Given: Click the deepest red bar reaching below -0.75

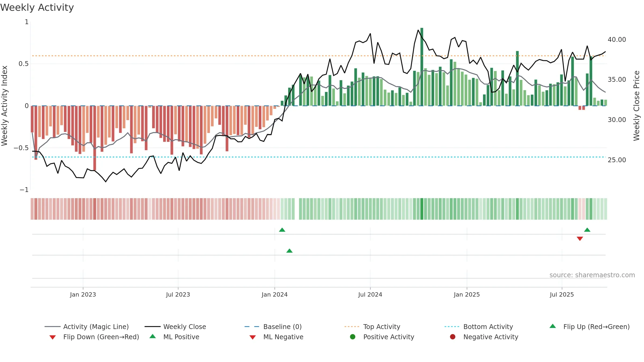Looking at the screenshot, I should [x=95, y=138].
